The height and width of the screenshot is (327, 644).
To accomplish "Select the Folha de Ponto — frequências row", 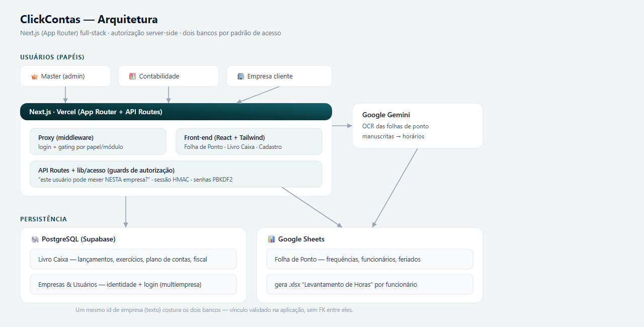I will (370, 259).
